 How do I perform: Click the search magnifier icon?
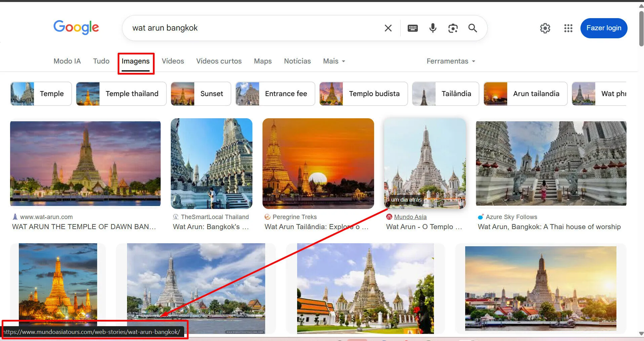pyautogui.click(x=473, y=28)
